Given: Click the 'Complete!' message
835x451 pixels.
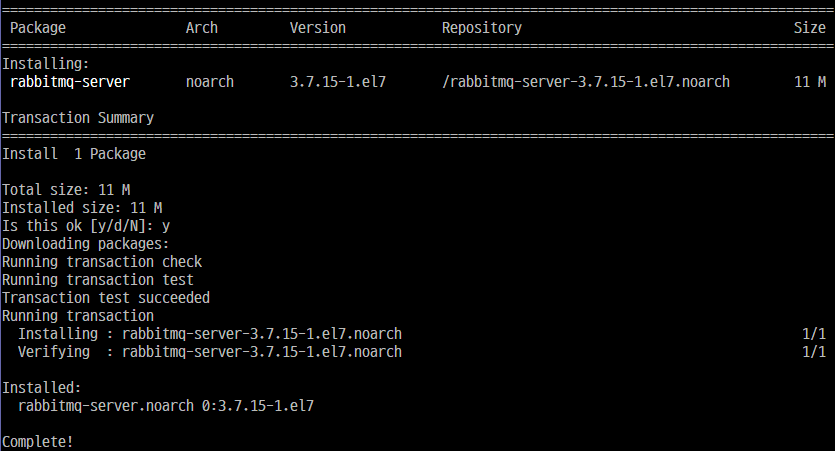Looking at the screenshot, I should pyautogui.click(x=38, y=442).
